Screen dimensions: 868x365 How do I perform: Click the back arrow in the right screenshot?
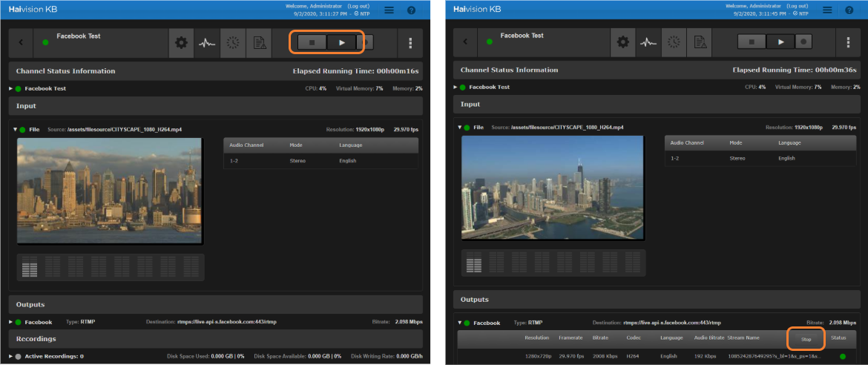(x=465, y=43)
